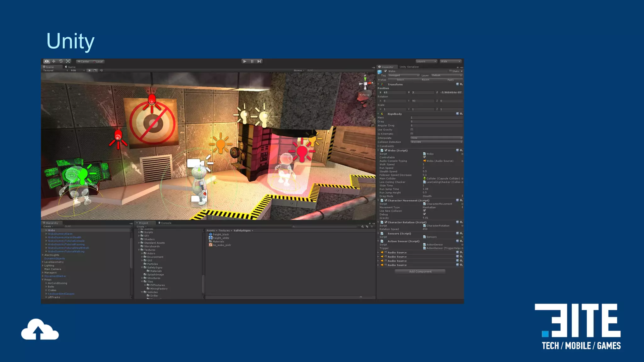Toggle Wobo object active checkbox

coord(386,71)
